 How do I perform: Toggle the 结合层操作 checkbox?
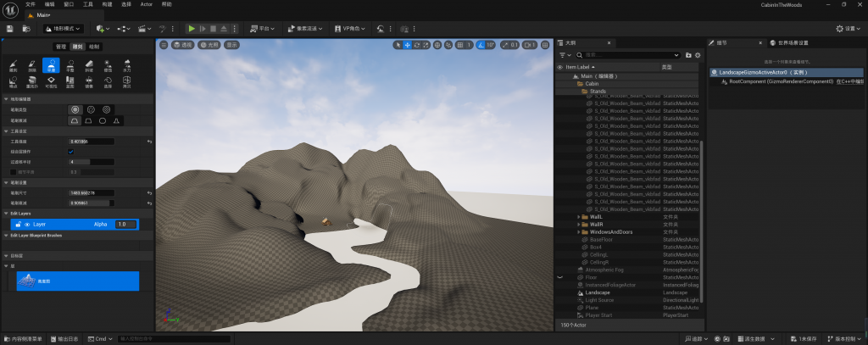point(71,151)
